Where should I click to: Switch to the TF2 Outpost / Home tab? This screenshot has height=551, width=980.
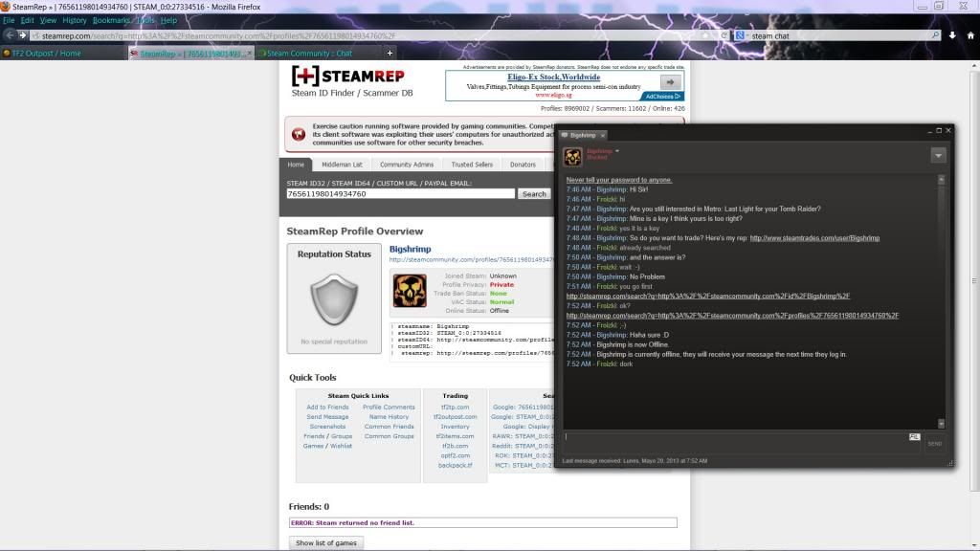pos(62,54)
